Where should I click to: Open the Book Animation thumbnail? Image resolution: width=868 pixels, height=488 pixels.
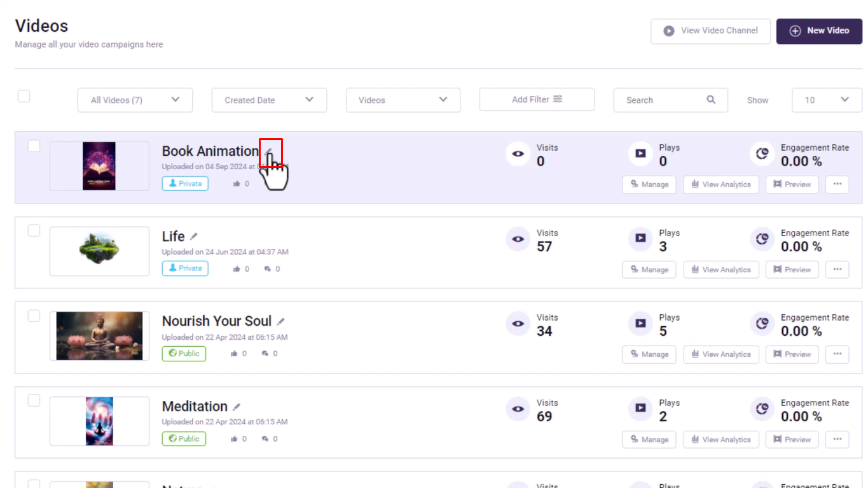pos(99,166)
